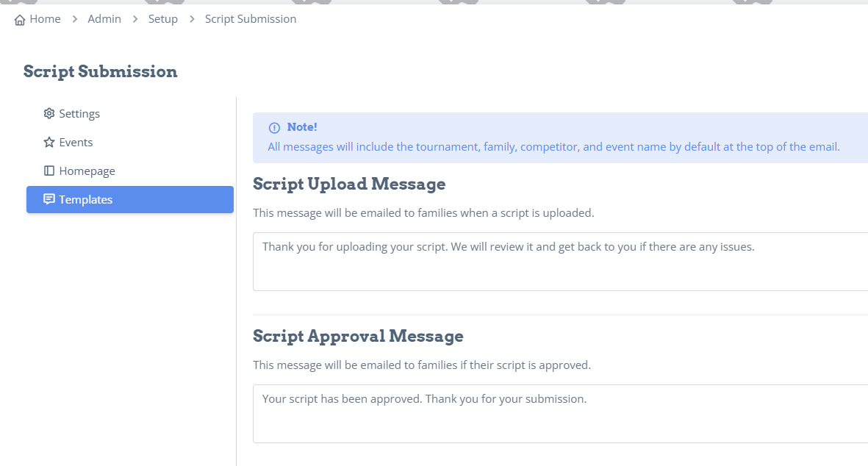Go to Admin breadcrumb link
The image size is (868, 466).
pos(104,19)
